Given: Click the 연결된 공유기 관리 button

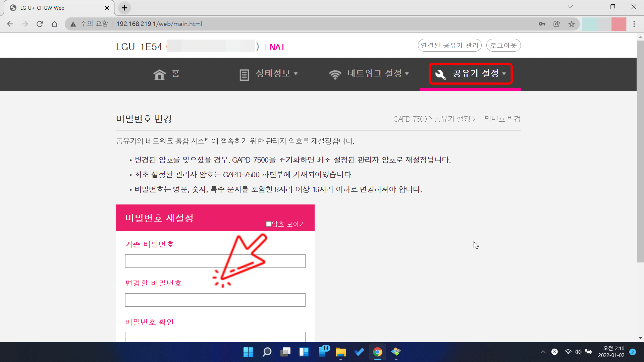Looking at the screenshot, I should point(449,46).
